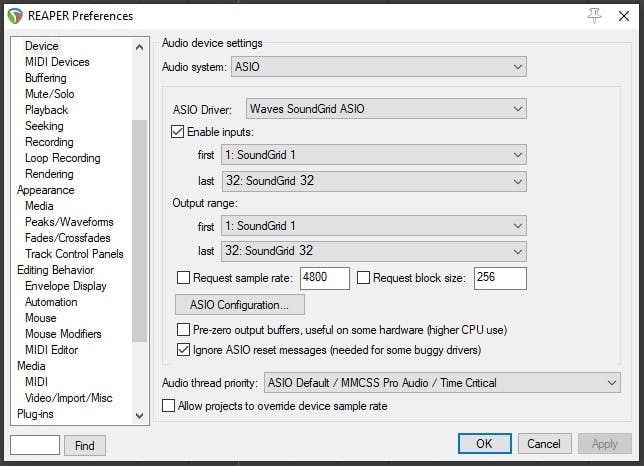Toggle the Enable inputs checkbox
The image size is (644, 466).
click(x=177, y=132)
